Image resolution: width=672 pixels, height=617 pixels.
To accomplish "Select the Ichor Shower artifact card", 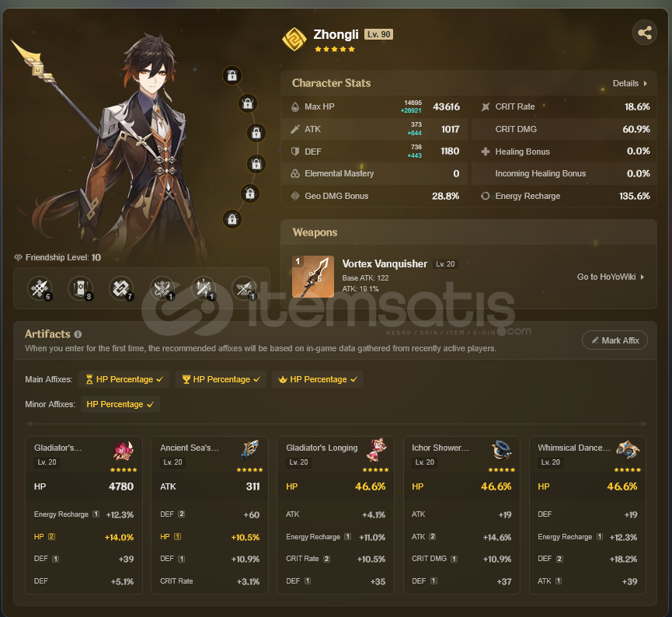I will (461, 515).
